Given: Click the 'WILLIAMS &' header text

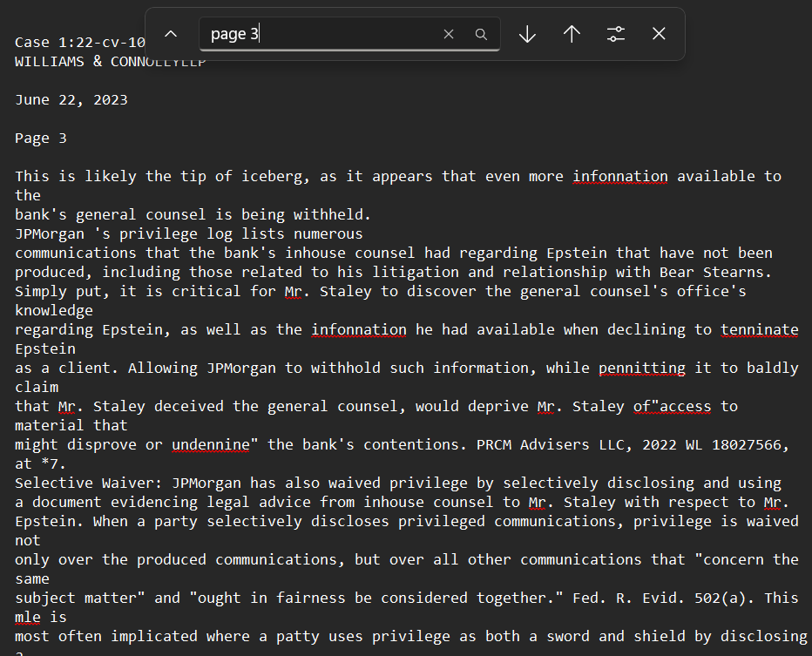Looking at the screenshot, I should (x=58, y=62).
